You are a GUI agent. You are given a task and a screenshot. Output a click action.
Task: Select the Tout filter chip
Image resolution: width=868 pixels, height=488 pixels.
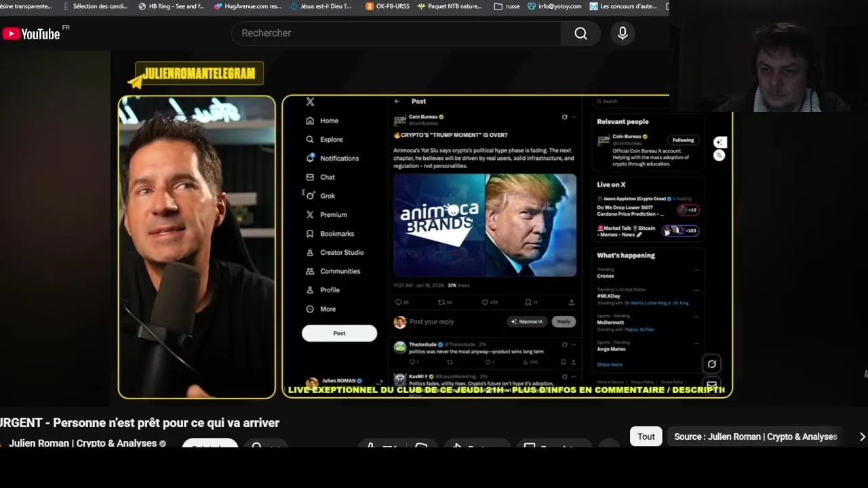[646, 436]
